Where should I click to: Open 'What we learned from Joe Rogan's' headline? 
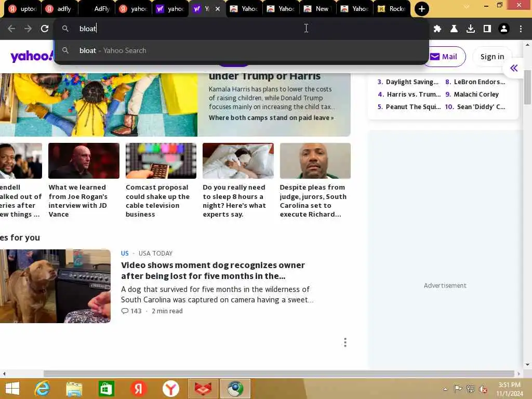tap(78, 201)
